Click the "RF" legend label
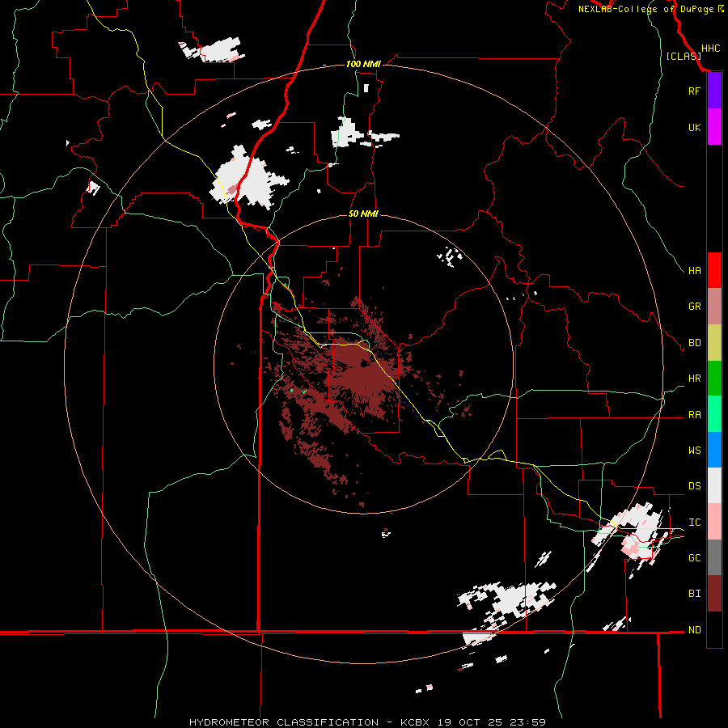Viewport: 728px width, 728px height. pos(694,91)
